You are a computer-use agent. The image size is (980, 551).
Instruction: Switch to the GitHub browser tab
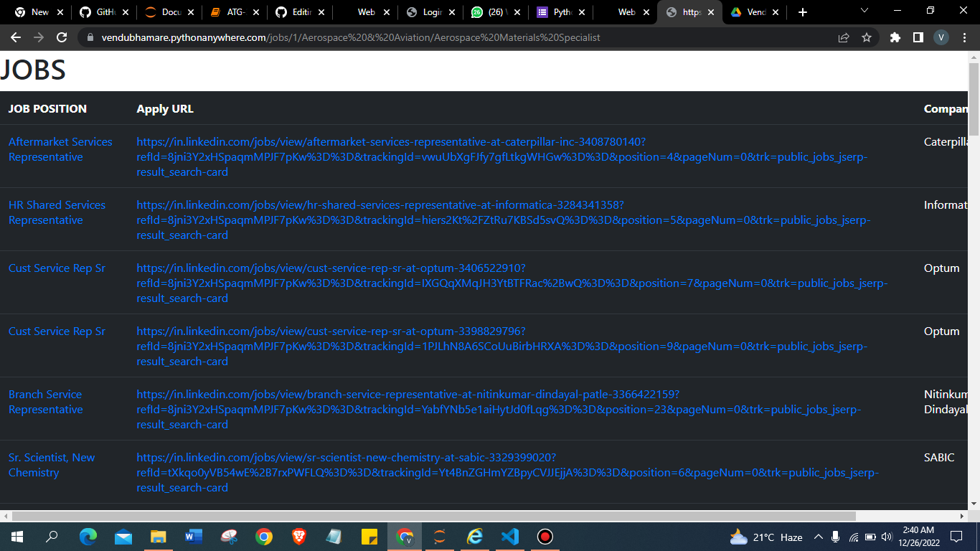105,12
